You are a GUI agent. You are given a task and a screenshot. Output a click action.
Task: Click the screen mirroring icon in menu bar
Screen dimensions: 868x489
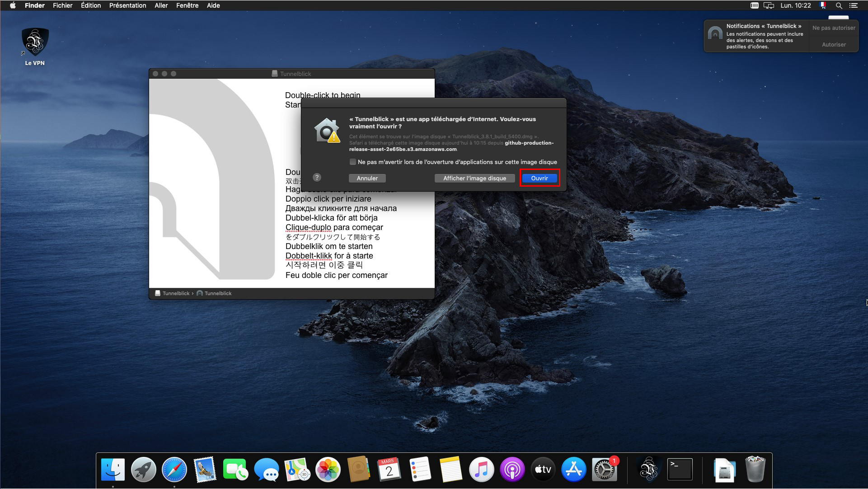(x=769, y=5)
